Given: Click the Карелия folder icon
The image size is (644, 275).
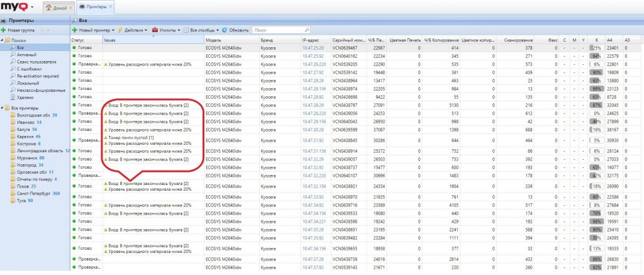Looking at the screenshot, I should coord(13,136).
